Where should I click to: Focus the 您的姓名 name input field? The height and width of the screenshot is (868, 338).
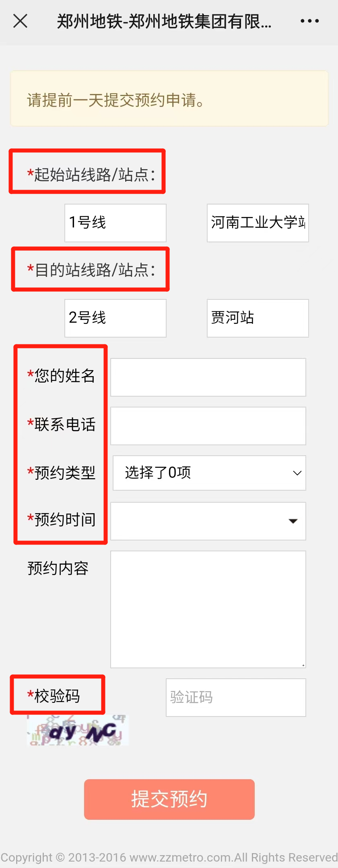[208, 377]
